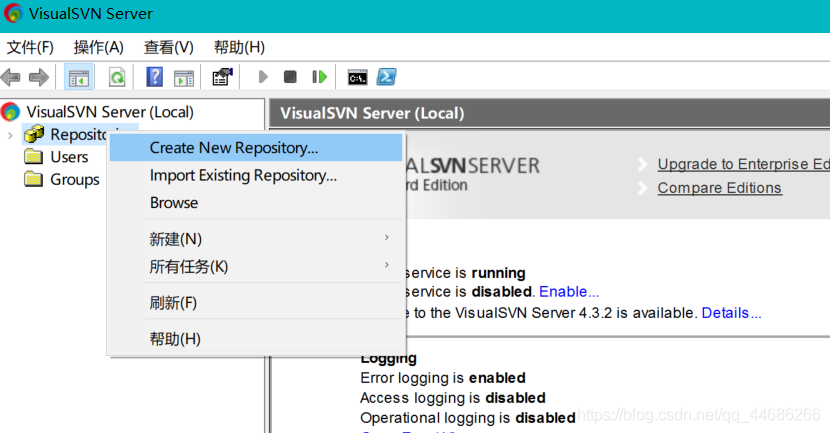Image resolution: width=830 pixels, height=433 pixels.
Task: Click the Enable... link for disabled service
Action: click(569, 292)
